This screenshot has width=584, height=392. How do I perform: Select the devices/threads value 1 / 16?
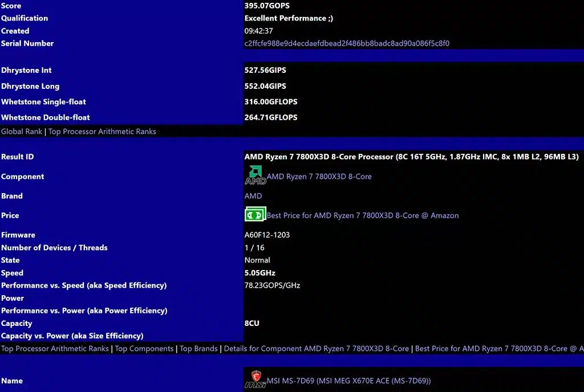click(254, 248)
